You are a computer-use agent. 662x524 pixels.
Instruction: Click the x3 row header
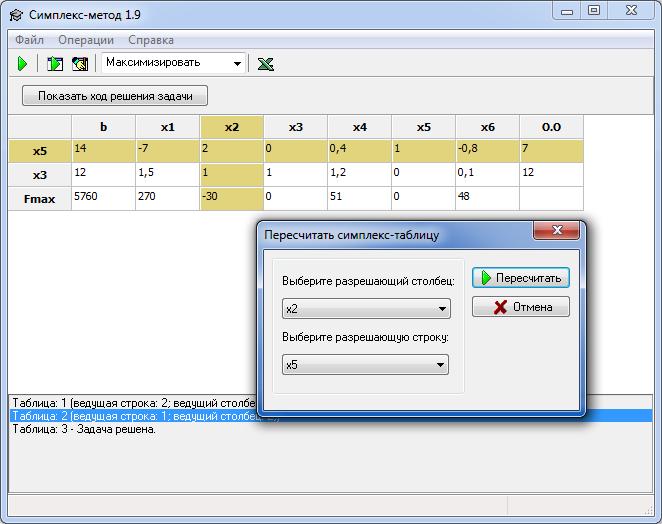pyautogui.click(x=40, y=175)
